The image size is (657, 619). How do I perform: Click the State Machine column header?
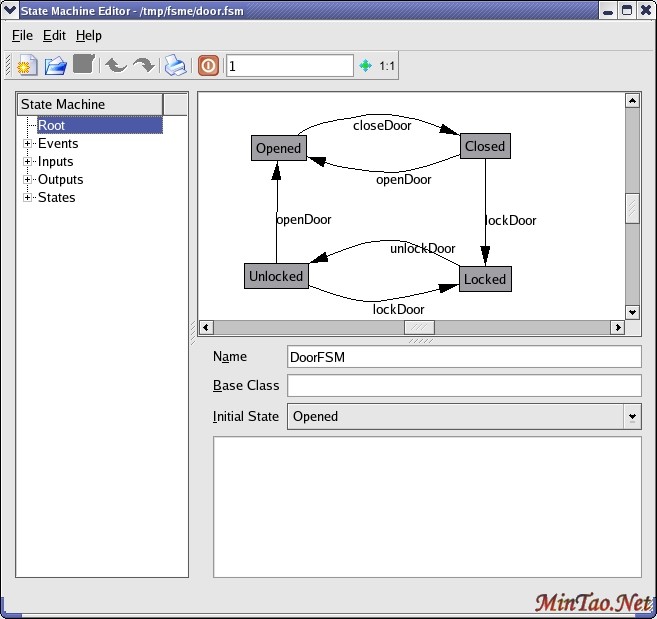pyautogui.click(x=90, y=104)
